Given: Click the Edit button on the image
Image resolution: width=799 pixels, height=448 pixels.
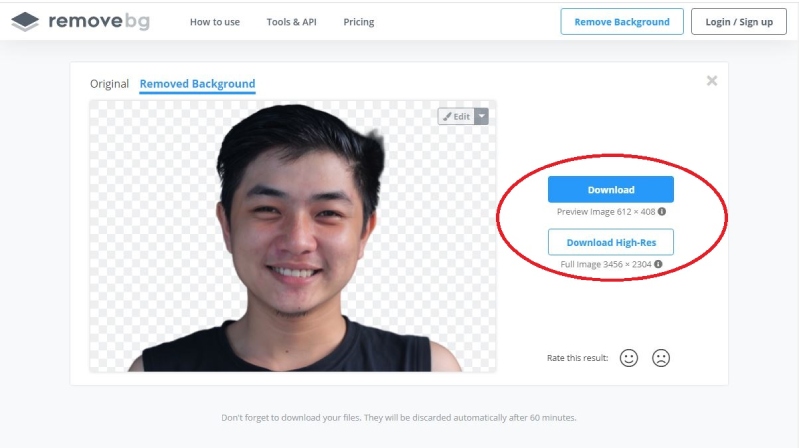Looking at the screenshot, I should pyautogui.click(x=456, y=116).
